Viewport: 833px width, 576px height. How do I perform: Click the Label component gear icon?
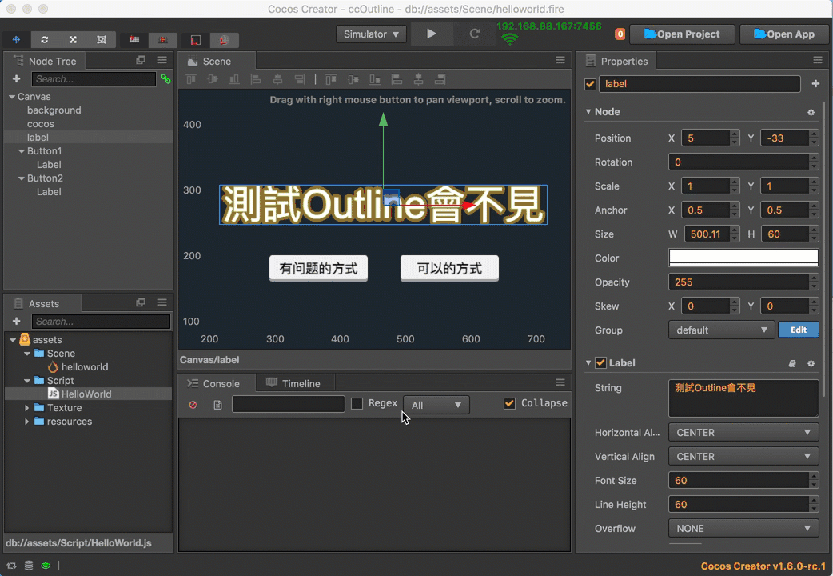(811, 363)
